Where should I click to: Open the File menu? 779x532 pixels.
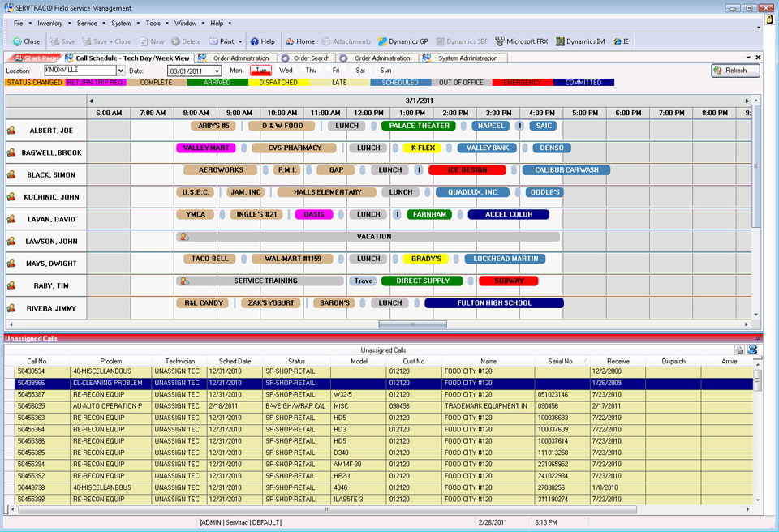[x=19, y=24]
